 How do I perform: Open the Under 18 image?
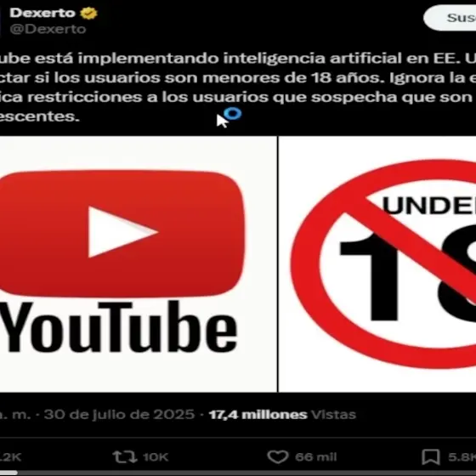[377, 264]
